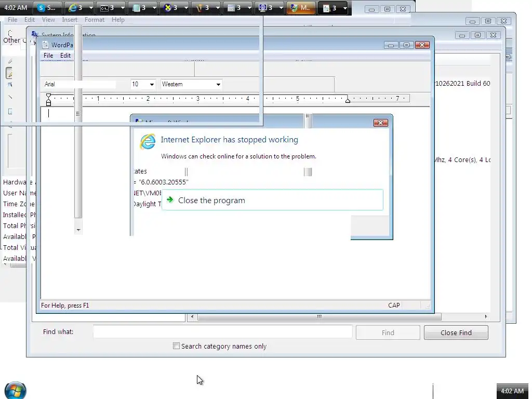The width and height of the screenshot is (532, 399).
Task: Open the Command Prompt taskbar group
Action: point(111,8)
